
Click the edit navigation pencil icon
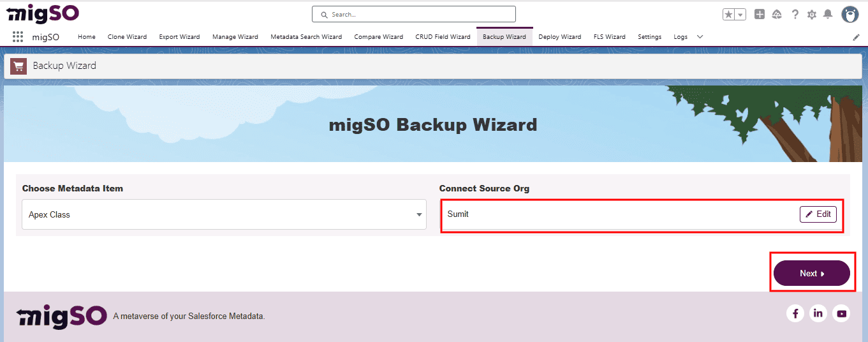coord(857,37)
